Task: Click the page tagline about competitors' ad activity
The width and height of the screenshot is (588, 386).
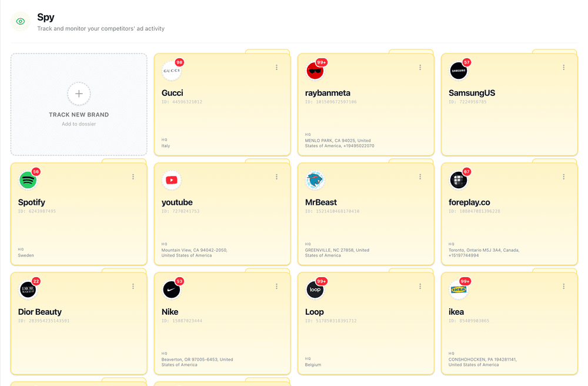Action: (x=101, y=28)
